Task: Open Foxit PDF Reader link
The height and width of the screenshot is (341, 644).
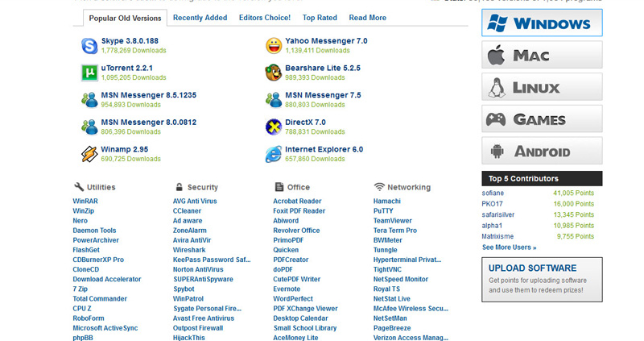Action: pyautogui.click(x=299, y=210)
